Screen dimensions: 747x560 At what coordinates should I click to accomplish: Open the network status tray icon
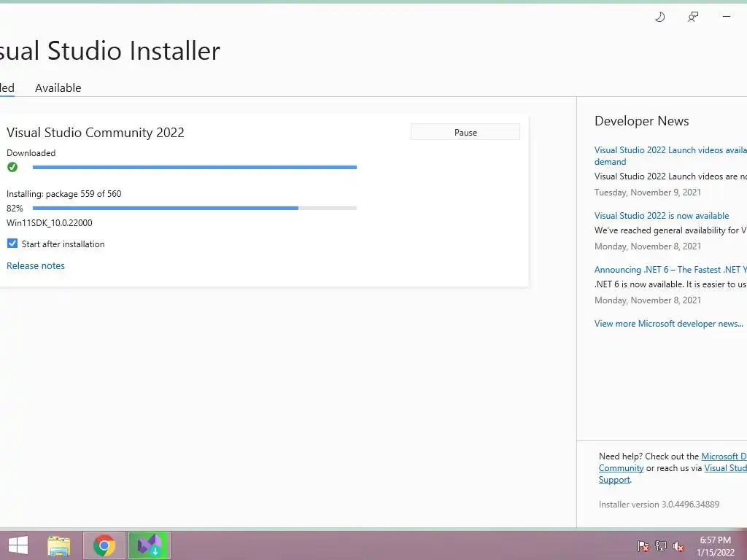tap(661, 545)
